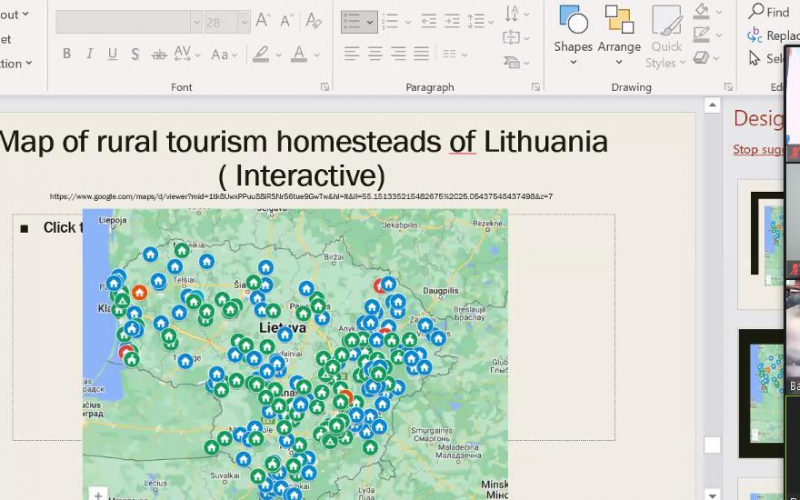Click the font size box showing 28
The image size is (800, 500).
pos(221,22)
